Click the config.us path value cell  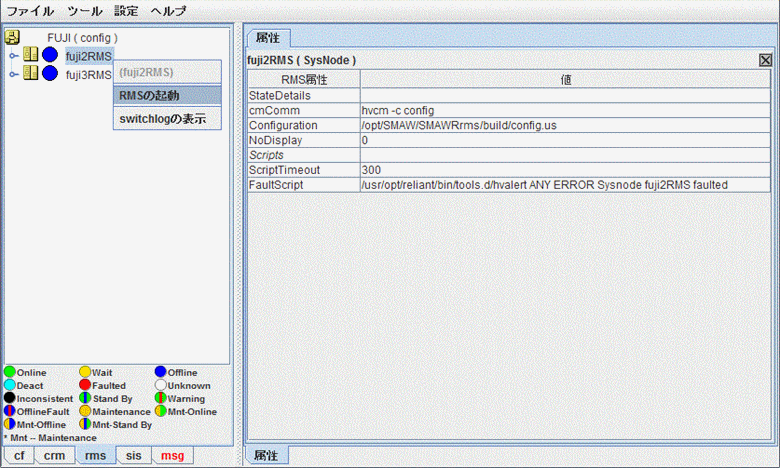pyautogui.click(x=566, y=125)
